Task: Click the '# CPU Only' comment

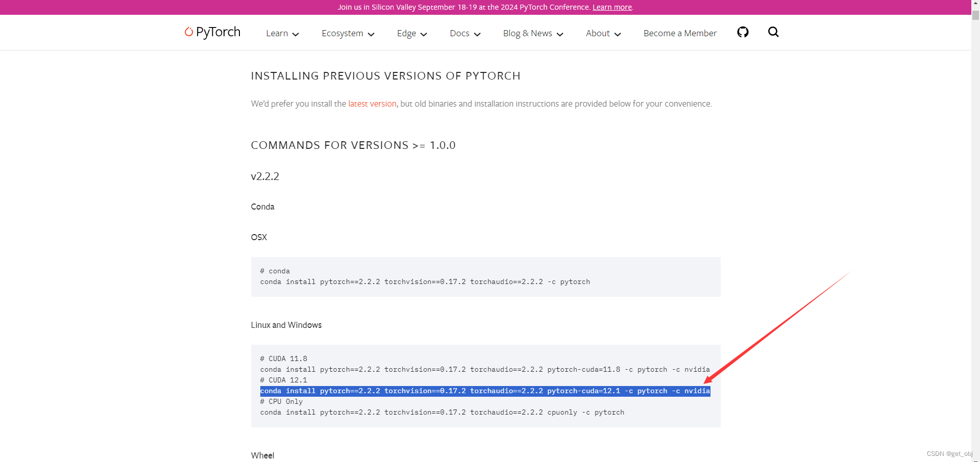Action: [281, 401]
